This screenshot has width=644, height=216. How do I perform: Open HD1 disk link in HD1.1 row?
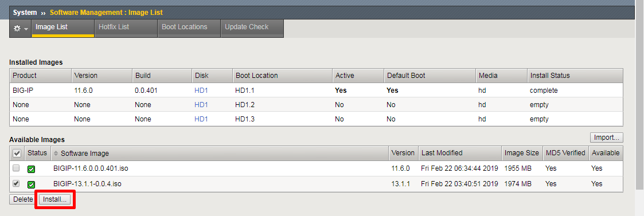(x=201, y=91)
